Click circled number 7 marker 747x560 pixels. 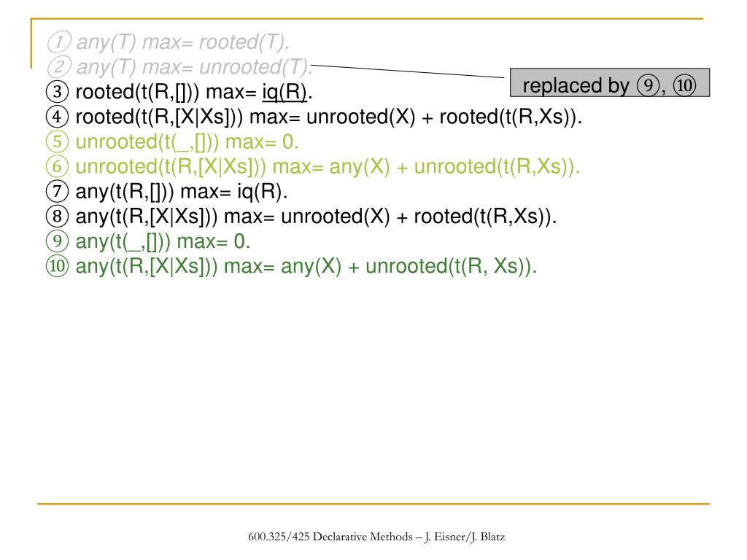click(57, 191)
